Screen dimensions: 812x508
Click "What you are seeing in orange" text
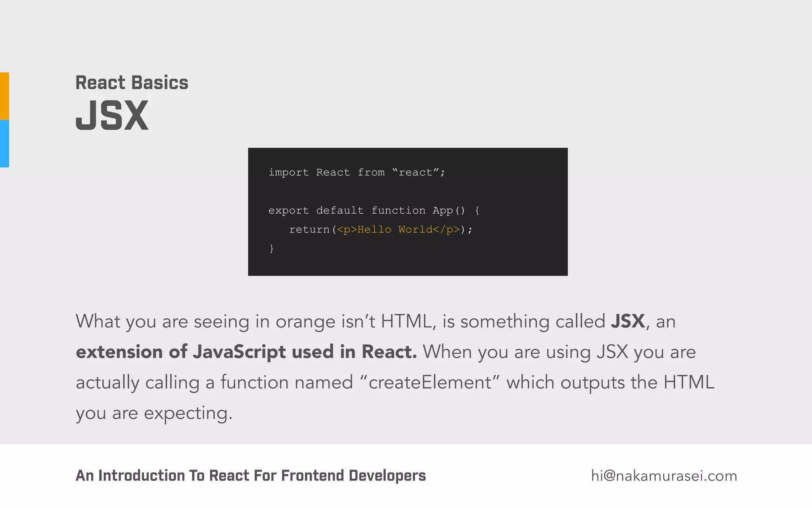pyautogui.click(x=205, y=321)
